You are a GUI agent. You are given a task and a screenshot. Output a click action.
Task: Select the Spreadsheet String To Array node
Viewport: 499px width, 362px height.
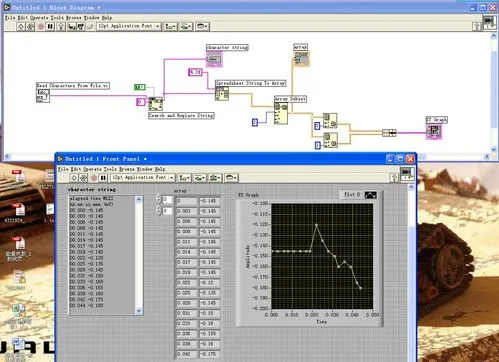tap(222, 93)
